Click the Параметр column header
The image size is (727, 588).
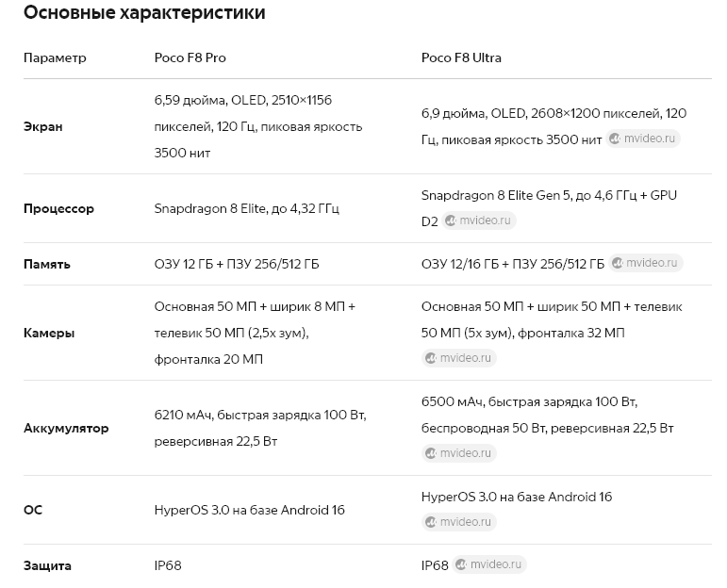coord(55,57)
